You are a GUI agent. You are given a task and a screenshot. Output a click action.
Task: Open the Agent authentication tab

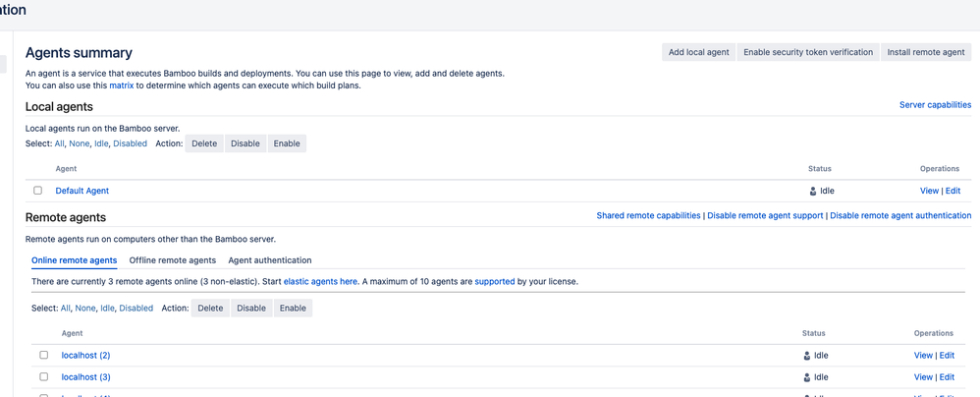(270, 260)
